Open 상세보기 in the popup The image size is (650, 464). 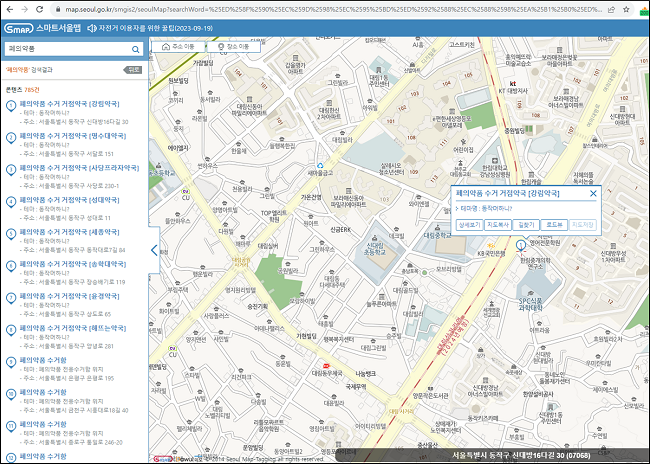point(469,225)
